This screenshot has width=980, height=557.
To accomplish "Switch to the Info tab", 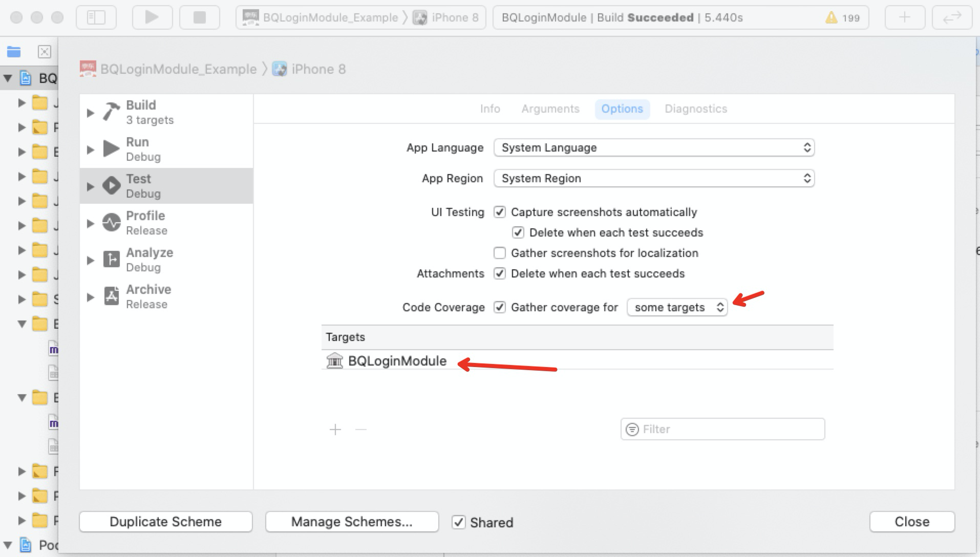I will 490,109.
